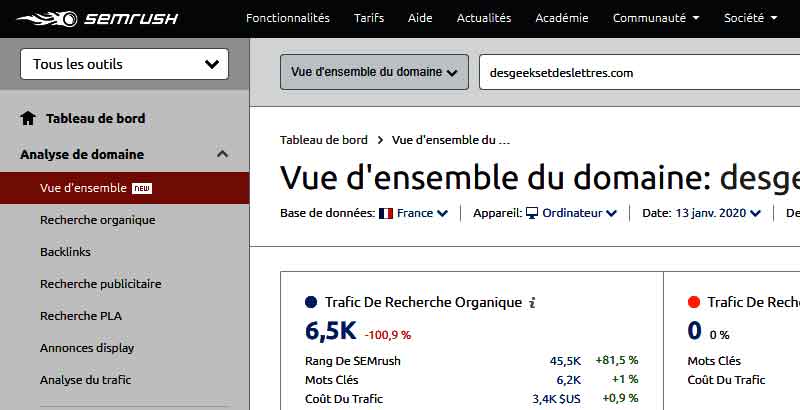This screenshot has width=800, height=410.
Task: Collapse the Analyse de domaine section
Action: tap(222, 154)
